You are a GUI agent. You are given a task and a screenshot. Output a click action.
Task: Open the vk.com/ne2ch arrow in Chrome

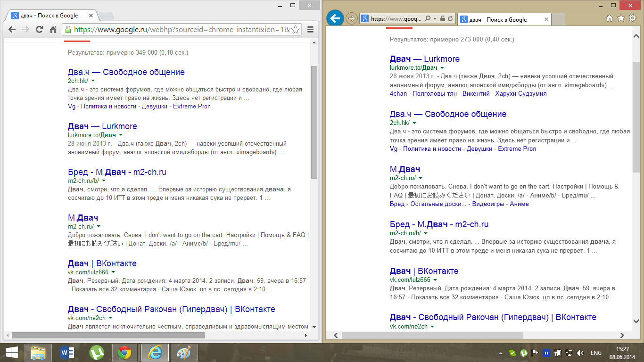click(110, 318)
